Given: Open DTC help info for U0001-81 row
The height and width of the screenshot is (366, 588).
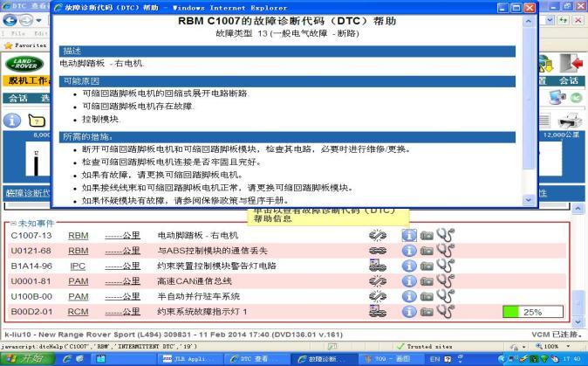Looking at the screenshot, I should pos(409,281).
